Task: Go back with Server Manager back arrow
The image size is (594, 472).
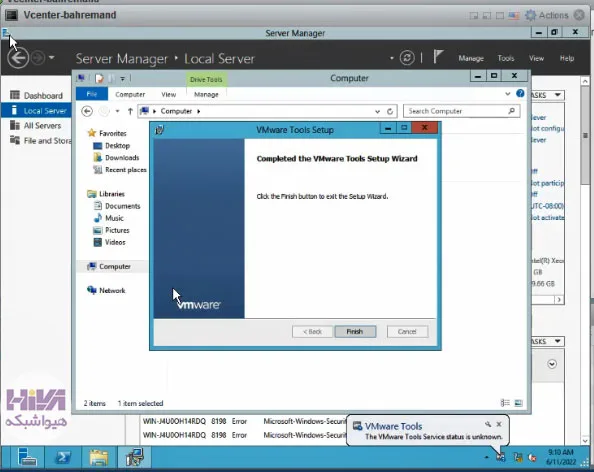Action: 18,58
